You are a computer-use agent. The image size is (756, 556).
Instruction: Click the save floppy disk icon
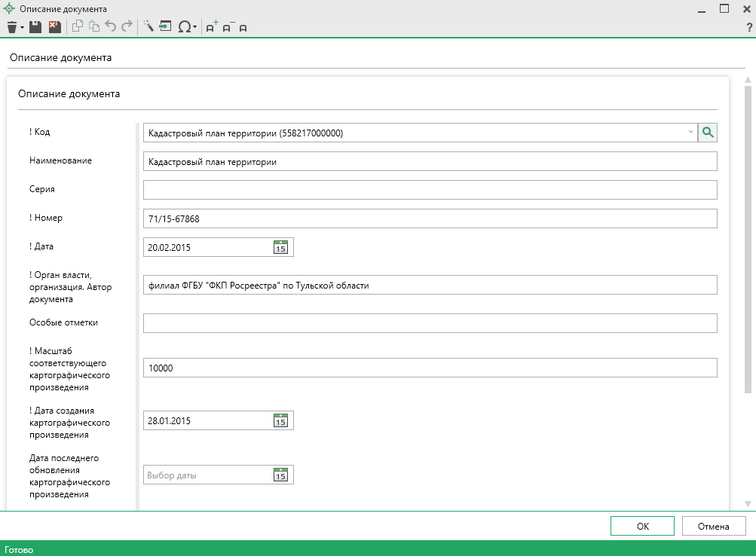pos(35,27)
